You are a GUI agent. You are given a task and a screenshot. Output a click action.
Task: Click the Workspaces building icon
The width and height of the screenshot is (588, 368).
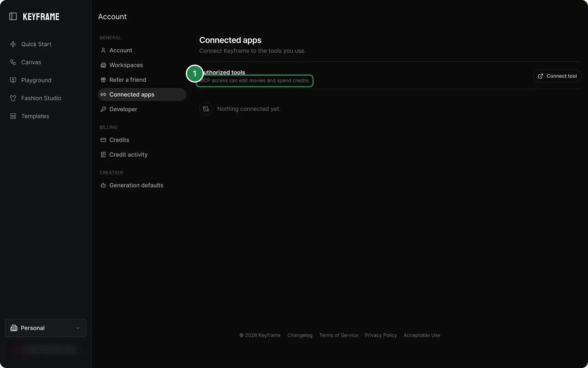tap(103, 65)
